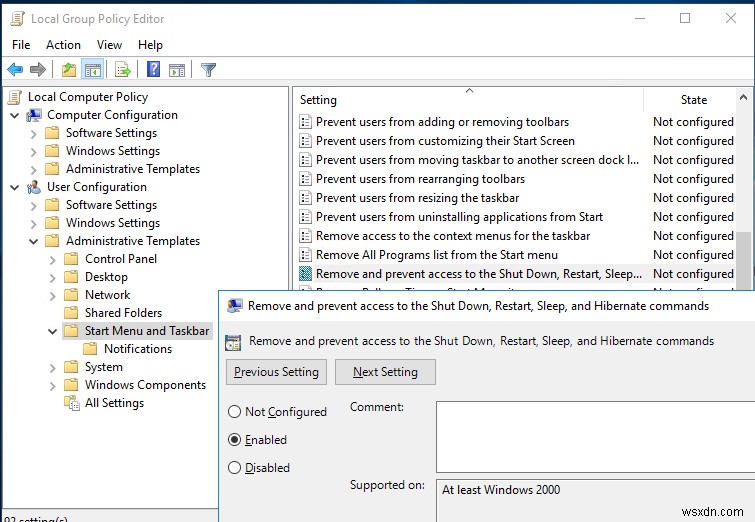
Task: Sort by the State column header
Action: [694, 100]
